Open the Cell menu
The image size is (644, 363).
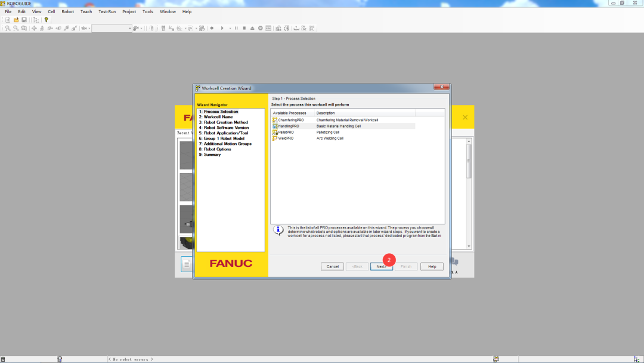point(51,11)
